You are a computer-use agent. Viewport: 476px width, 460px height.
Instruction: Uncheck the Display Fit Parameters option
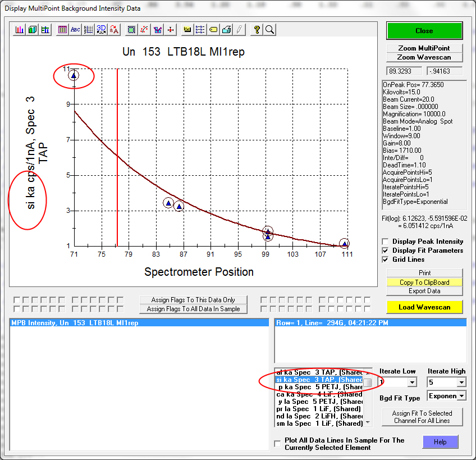(386, 251)
